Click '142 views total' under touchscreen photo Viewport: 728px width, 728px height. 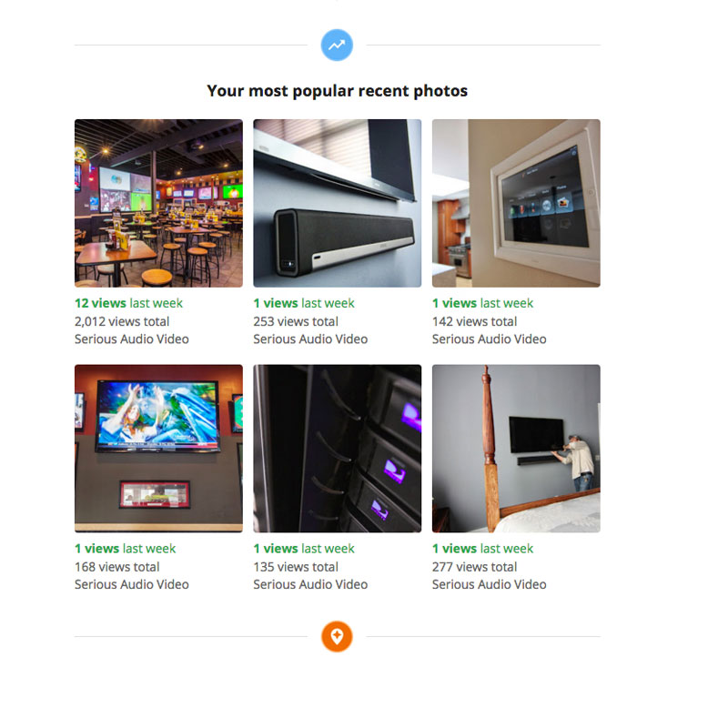click(474, 321)
